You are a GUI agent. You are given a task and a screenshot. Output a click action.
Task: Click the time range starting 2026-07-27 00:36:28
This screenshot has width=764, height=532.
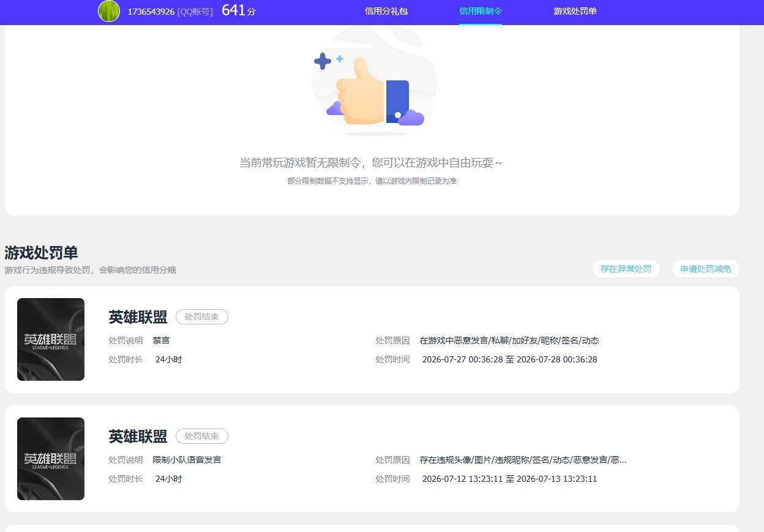click(509, 359)
